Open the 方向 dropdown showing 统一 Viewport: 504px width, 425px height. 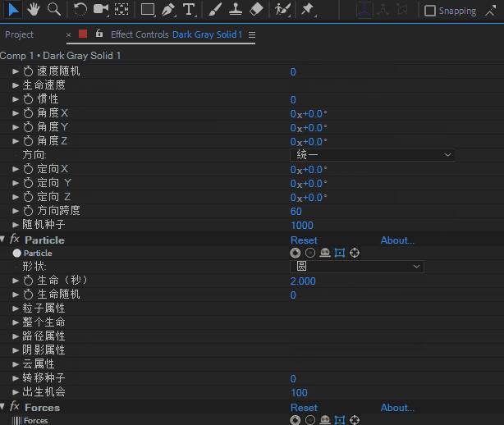tap(372, 155)
